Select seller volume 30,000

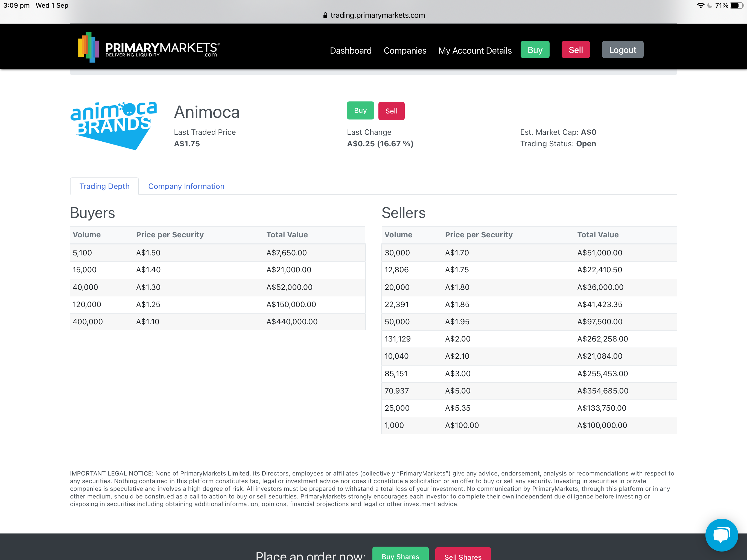pos(397,253)
